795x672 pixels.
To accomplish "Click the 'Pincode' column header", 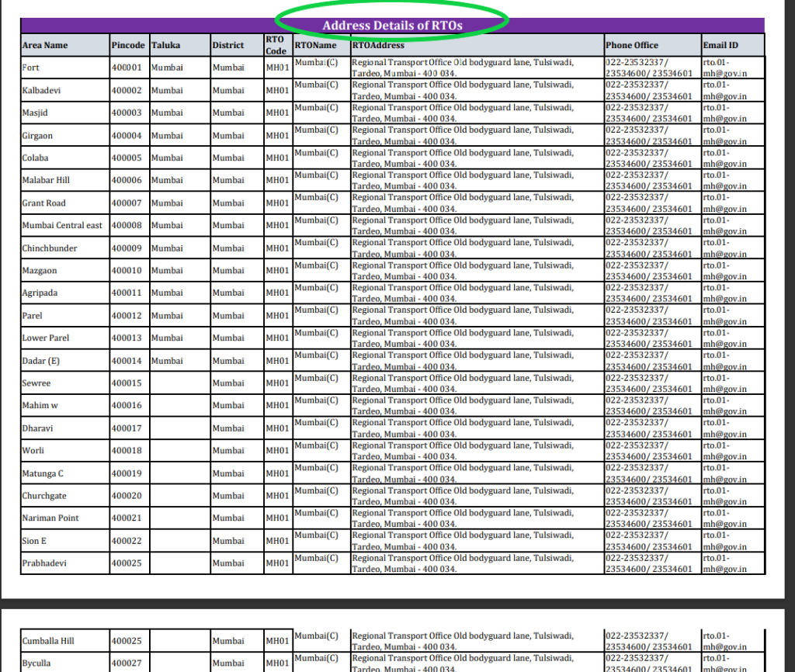I will 128,45.
